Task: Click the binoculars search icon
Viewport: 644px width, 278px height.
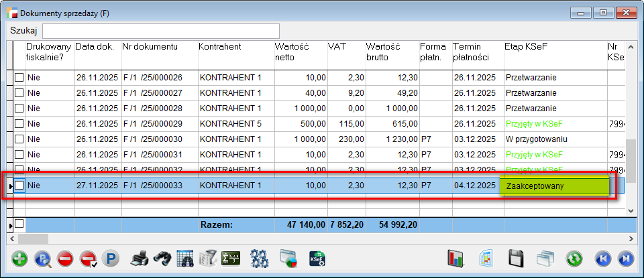Action: point(162,259)
